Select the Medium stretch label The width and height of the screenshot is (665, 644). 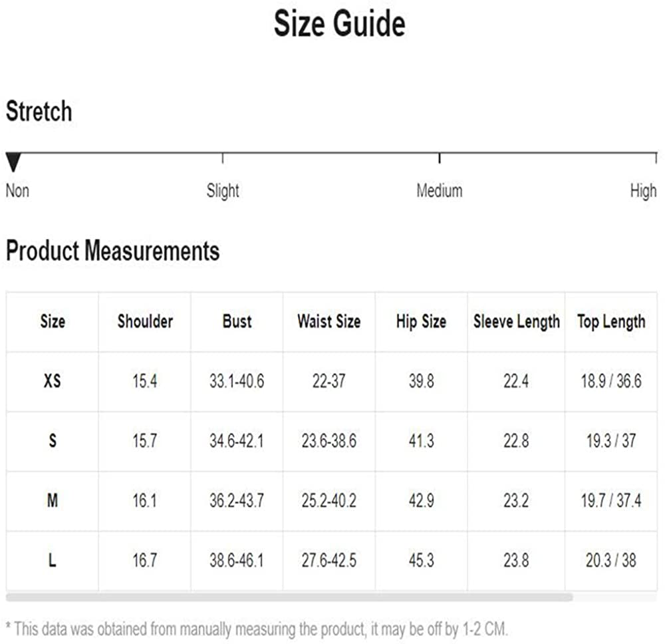(440, 191)
